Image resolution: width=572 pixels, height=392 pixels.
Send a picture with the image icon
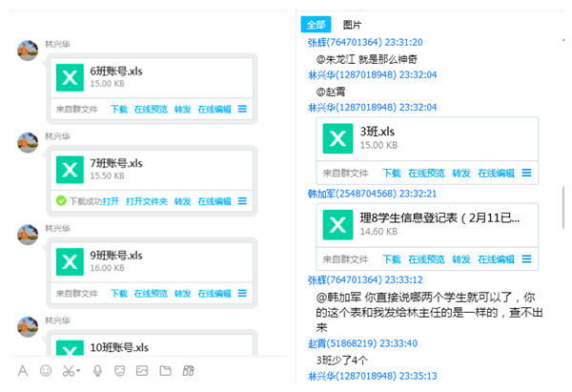(x=142, y=371)
